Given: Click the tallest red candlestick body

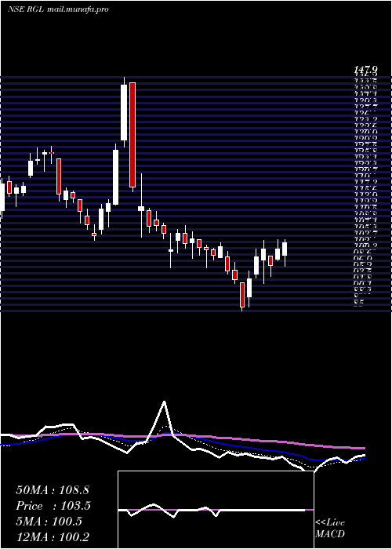Looking at the screenshot, I should click(132, 135).
